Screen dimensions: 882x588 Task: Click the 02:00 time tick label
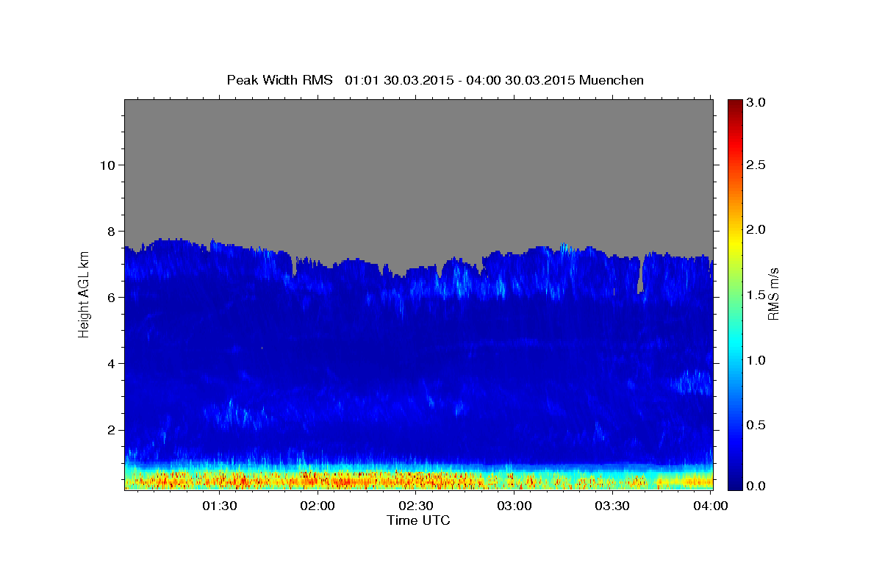click(x=318, y=506)
